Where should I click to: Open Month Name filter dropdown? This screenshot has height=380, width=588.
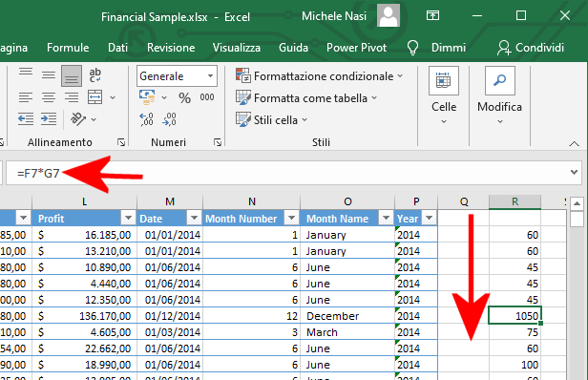pos(386,218)
